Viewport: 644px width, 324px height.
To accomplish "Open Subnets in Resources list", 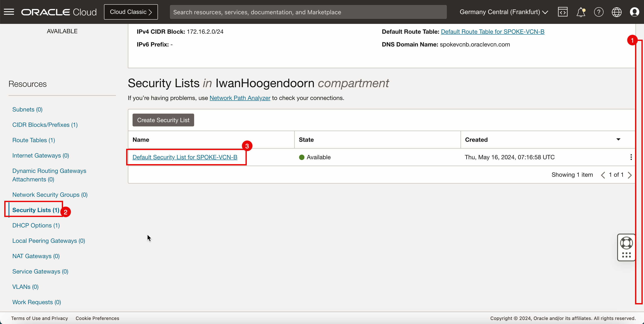I will click(x=27, y=109).
